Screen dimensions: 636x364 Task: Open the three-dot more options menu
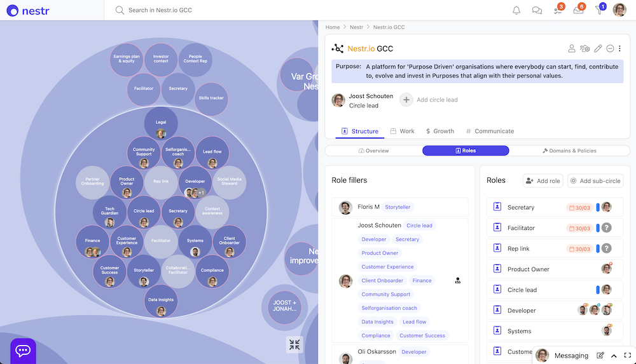619,49
